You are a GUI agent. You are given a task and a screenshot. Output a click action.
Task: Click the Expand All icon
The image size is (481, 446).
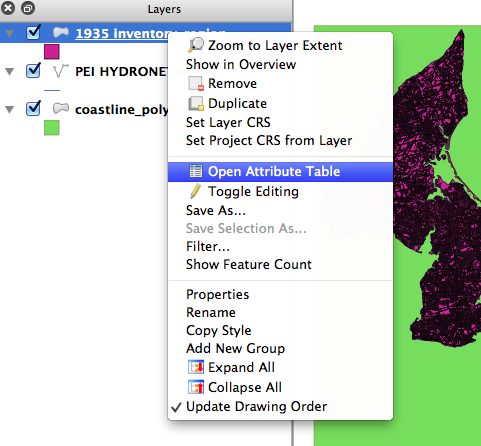click(x=196, y=367)
